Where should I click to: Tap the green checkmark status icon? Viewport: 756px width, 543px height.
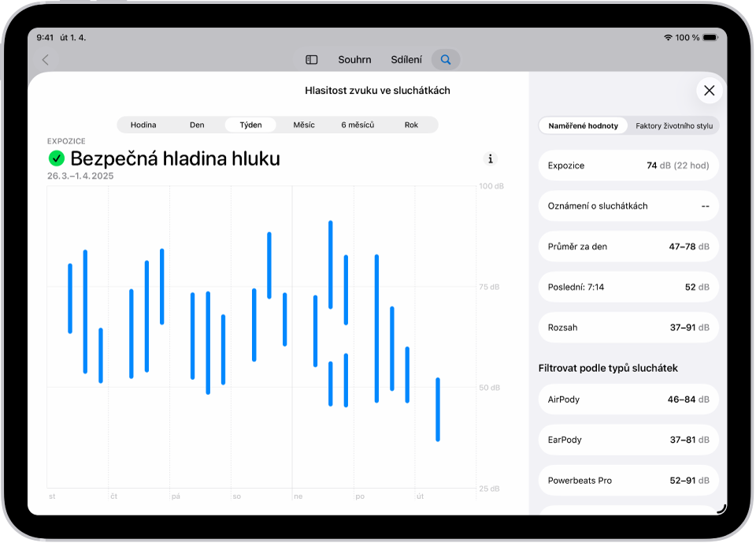click(57, 158)
